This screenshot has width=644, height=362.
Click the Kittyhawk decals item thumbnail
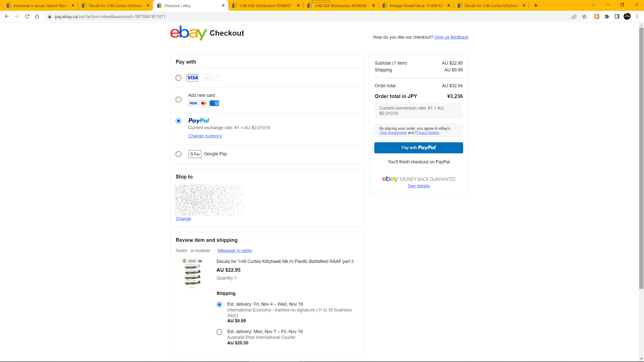tap(192, 273)
